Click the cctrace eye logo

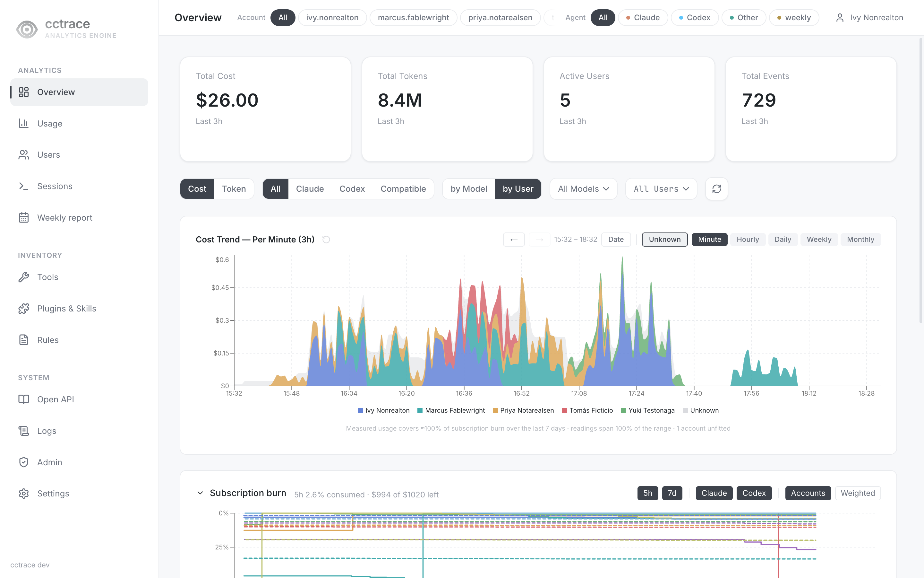point(27,29)
